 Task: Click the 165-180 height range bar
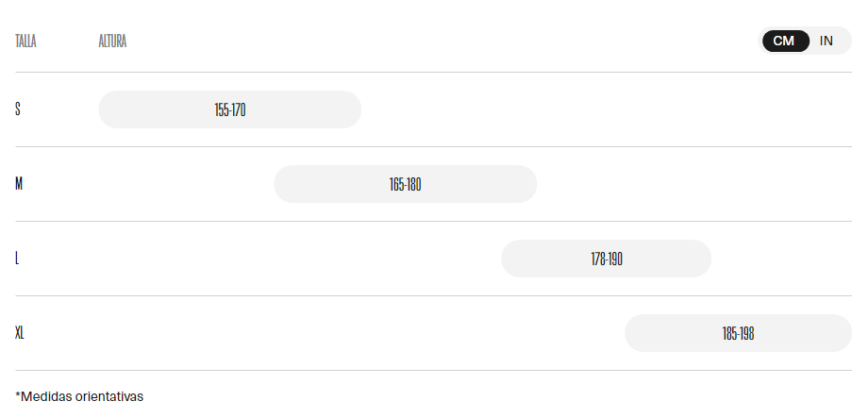tap(405, 184)
